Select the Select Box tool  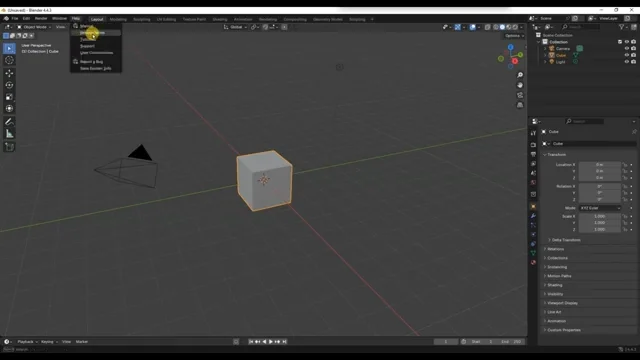[9, 49]
